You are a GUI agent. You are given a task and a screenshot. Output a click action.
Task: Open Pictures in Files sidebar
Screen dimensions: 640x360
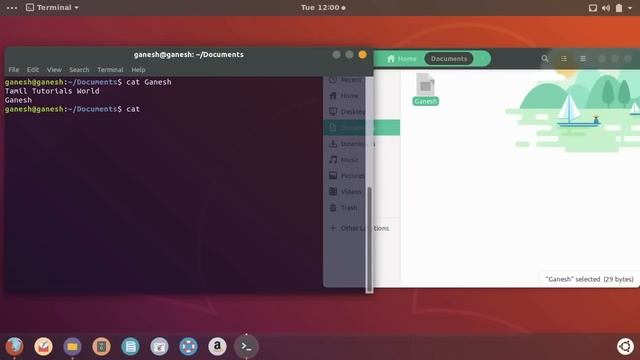coord(347,176)
